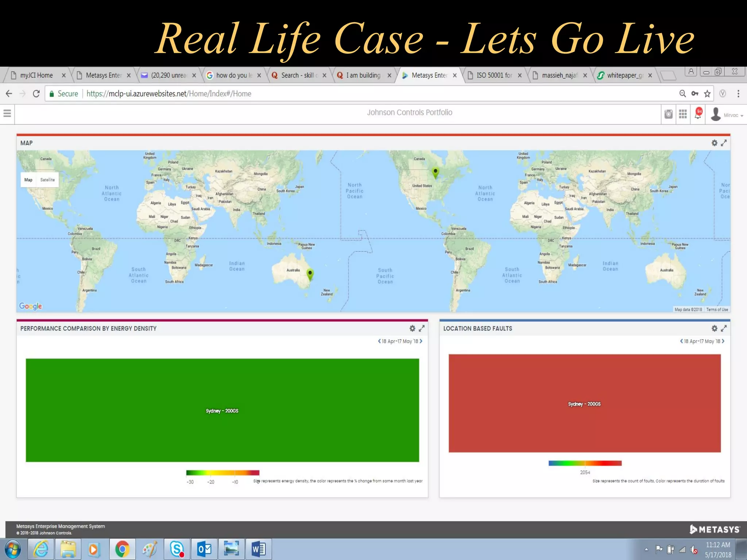747x560 pixels.
Task: Switch to ISO 50001 browser tab
Action: [x=494, y=75]
